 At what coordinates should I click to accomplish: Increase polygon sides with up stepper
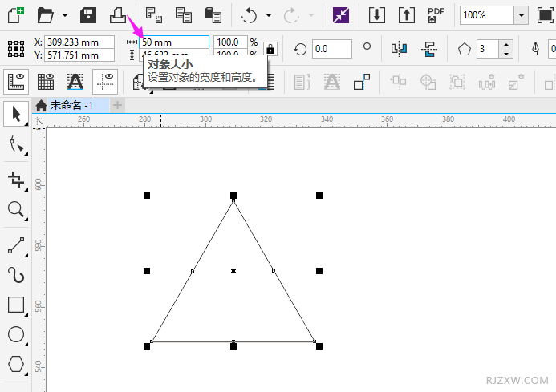click(x=505, y=44)
